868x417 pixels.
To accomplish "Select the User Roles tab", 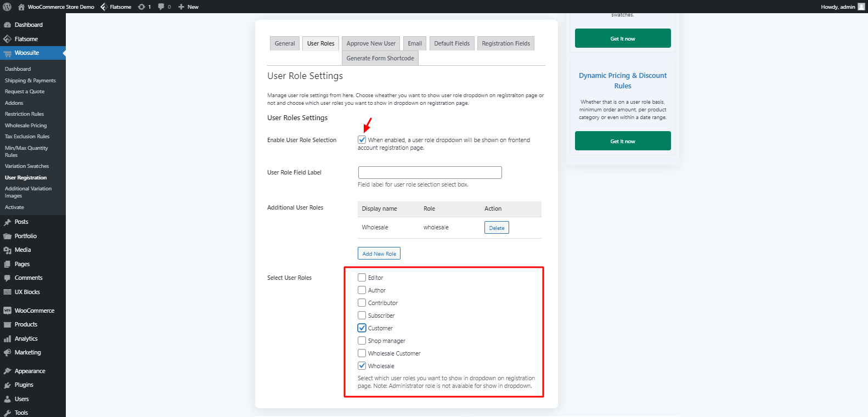I will [320, 43].
